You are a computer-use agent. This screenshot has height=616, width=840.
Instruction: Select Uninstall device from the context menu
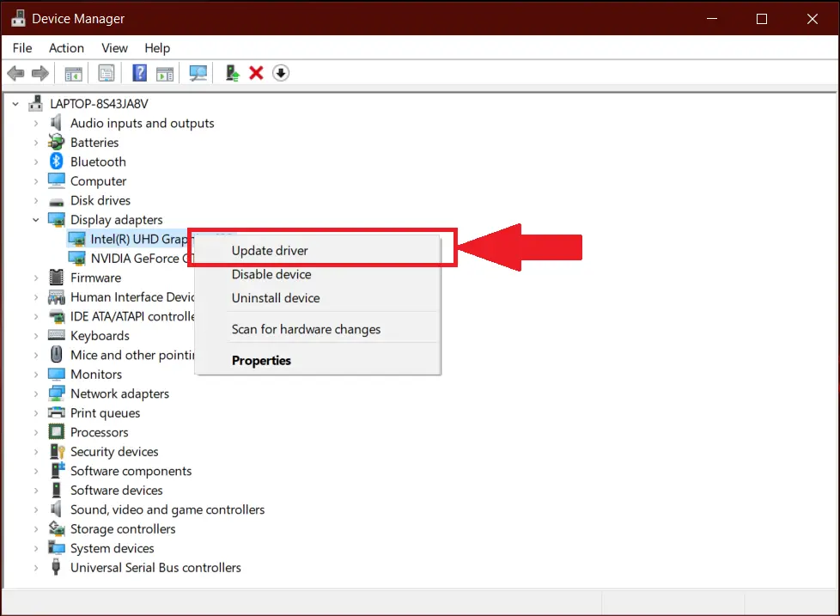pyautogui.click(x=276, y=298)
